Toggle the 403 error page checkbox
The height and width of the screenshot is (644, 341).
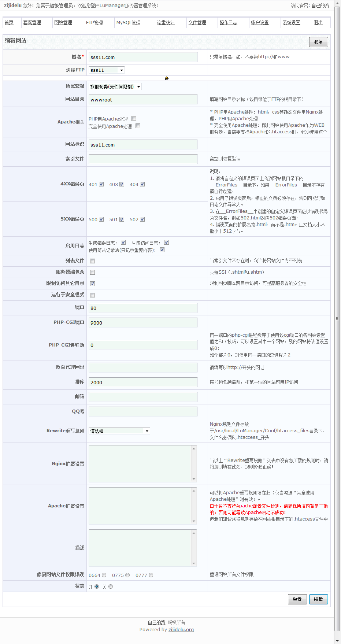click(122, 184)
